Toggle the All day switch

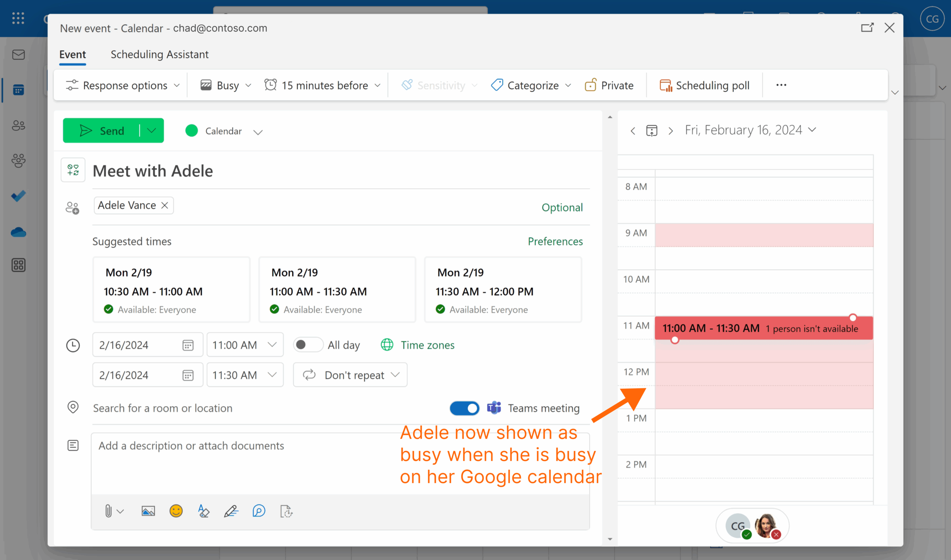click(308, 345)
